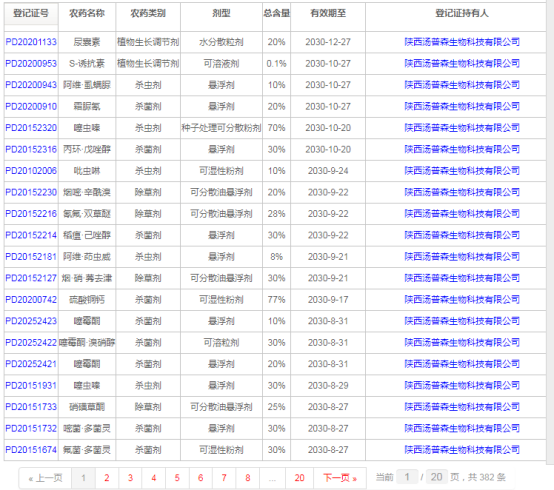Open registration PD20151674 link

31,450
